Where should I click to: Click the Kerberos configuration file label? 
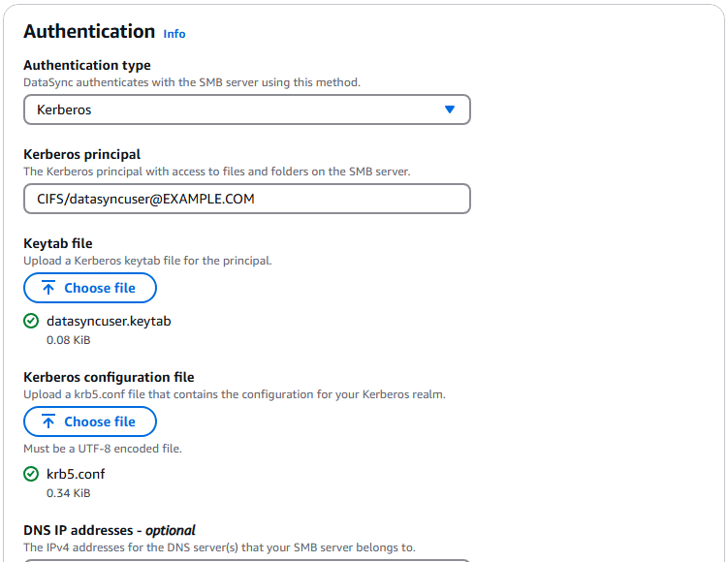[x=109, y=377]
